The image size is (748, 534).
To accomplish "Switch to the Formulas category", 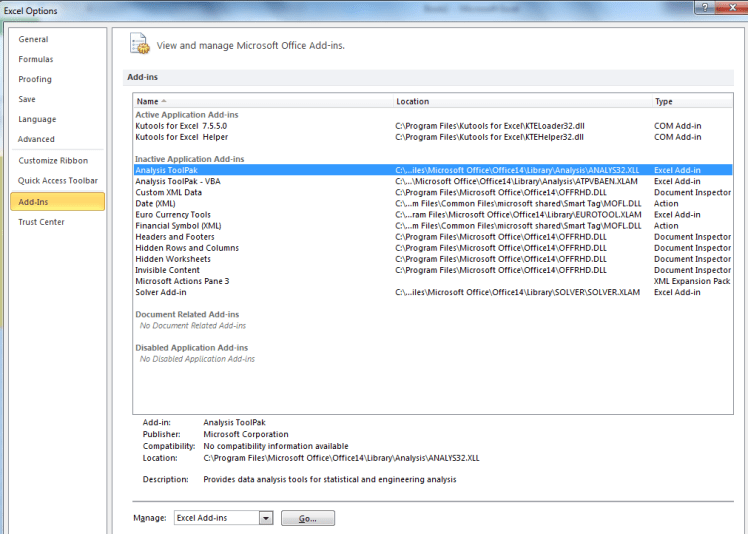I will [36, 60].
